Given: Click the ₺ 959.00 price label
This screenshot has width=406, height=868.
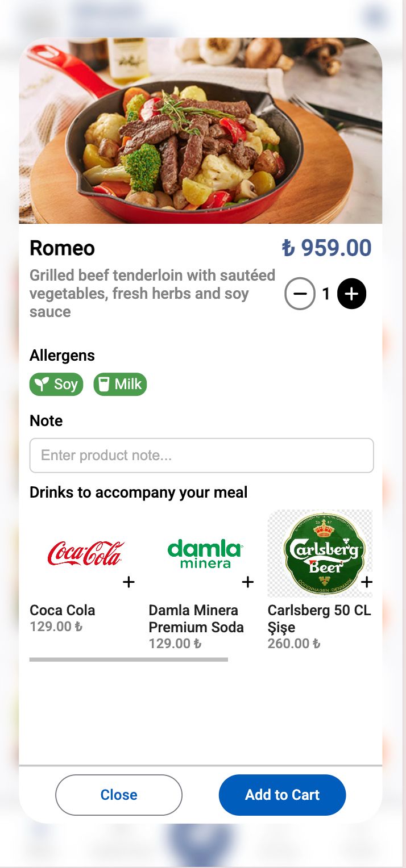Looking at the screenshot, I should pyautogui.click(x=326, y=248).
